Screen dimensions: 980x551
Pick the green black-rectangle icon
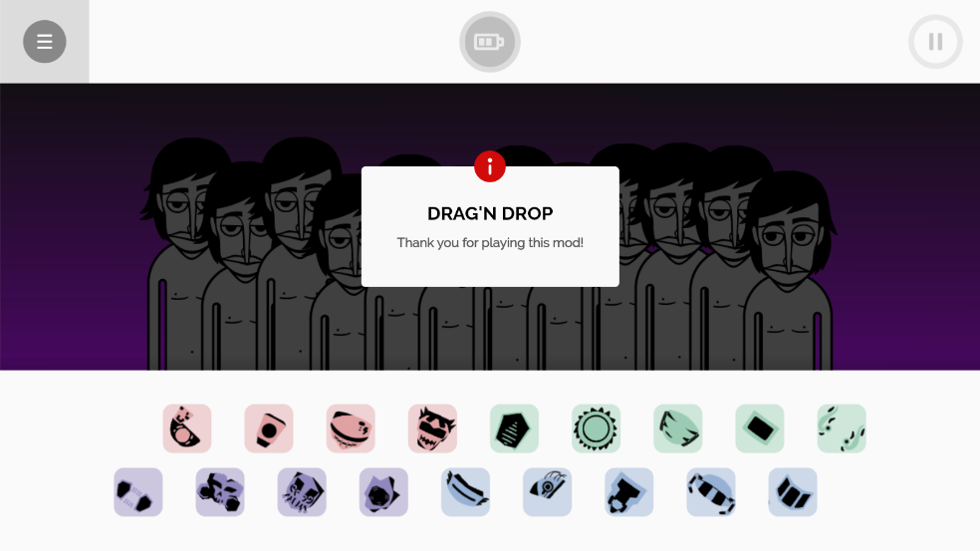coord(760,428)
